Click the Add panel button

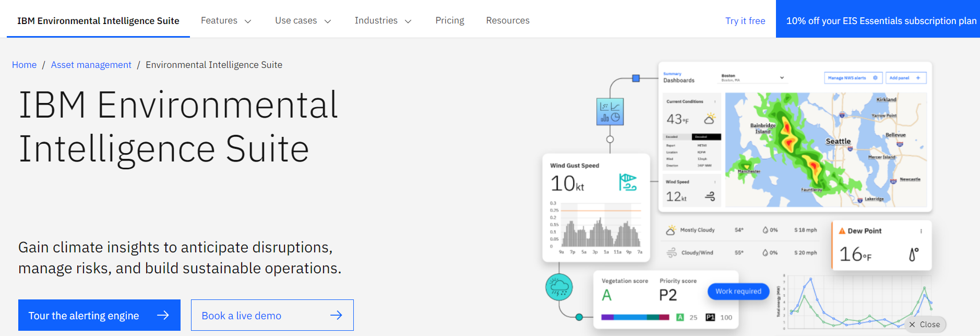pyautogui.click(x=905, y=78)
